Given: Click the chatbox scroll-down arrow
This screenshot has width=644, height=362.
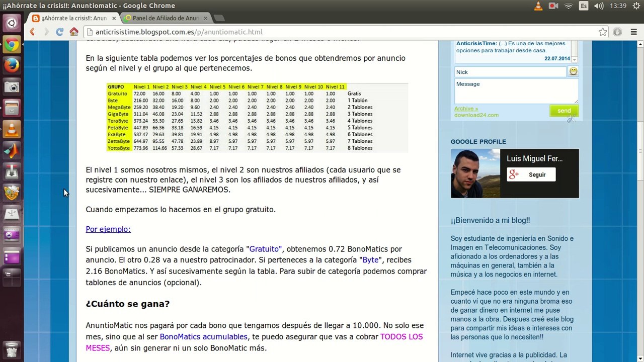Looking at the screenshot, I should (x=575, y=59).
